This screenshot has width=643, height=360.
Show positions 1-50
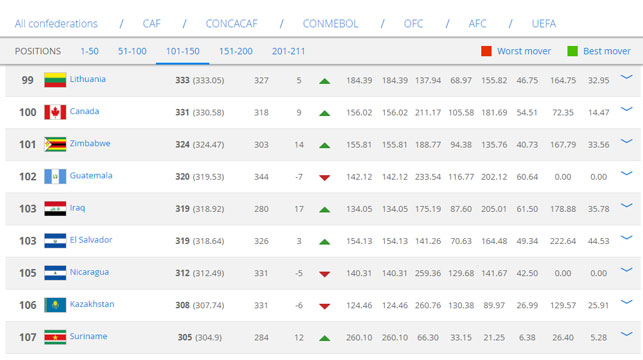(89, 51)
